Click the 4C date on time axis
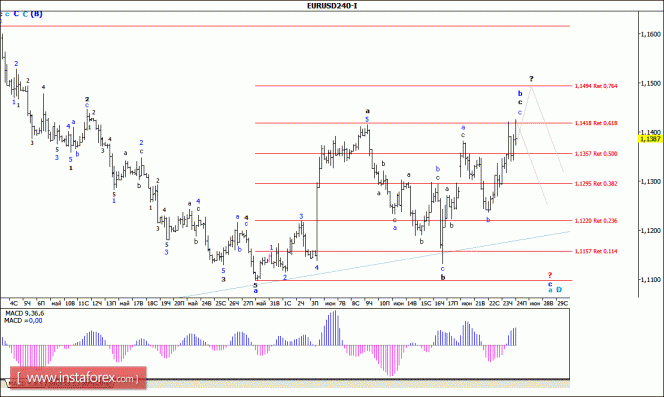Viewport: 664px width, 397px height. (14, 303)
